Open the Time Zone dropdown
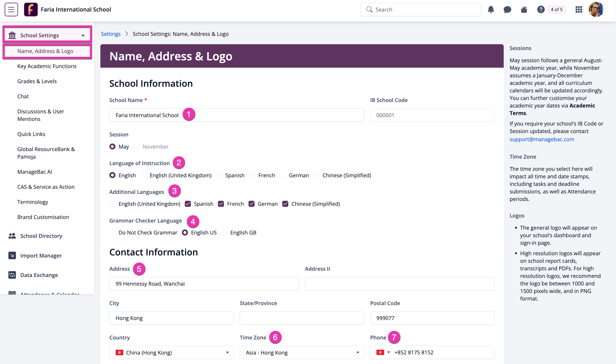 (x=302, y=352)
